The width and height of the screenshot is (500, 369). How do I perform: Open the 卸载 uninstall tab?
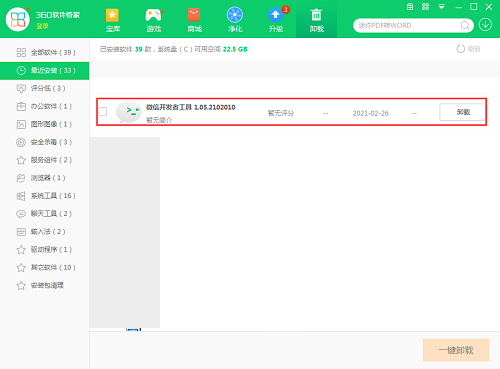(x=316, y=20)
